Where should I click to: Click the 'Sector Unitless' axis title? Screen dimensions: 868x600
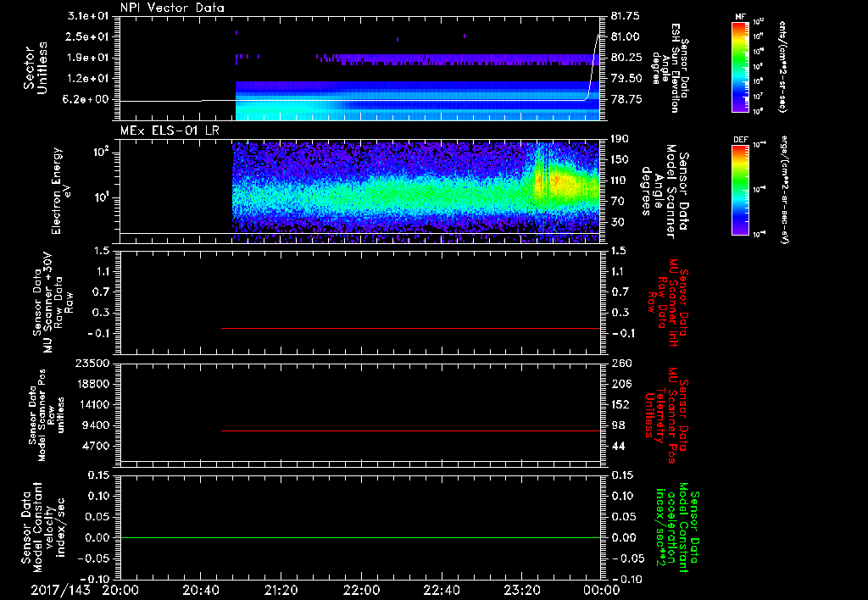(36, 68)
